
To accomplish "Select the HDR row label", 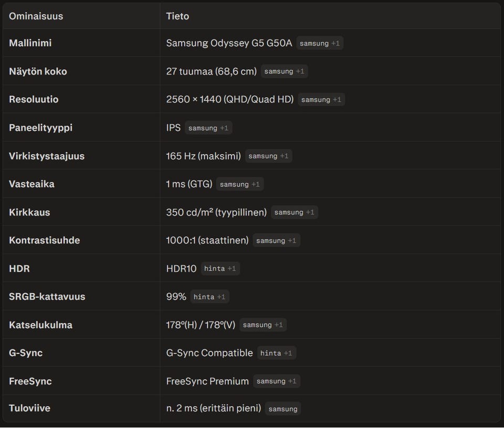I will (x=19, y=269).
